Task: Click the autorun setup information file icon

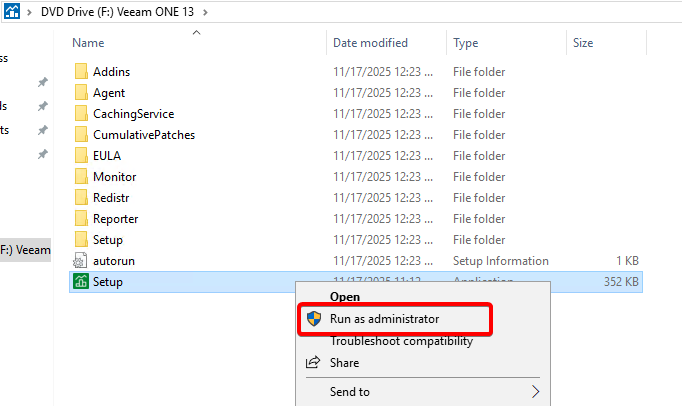Action: [81, 261]
